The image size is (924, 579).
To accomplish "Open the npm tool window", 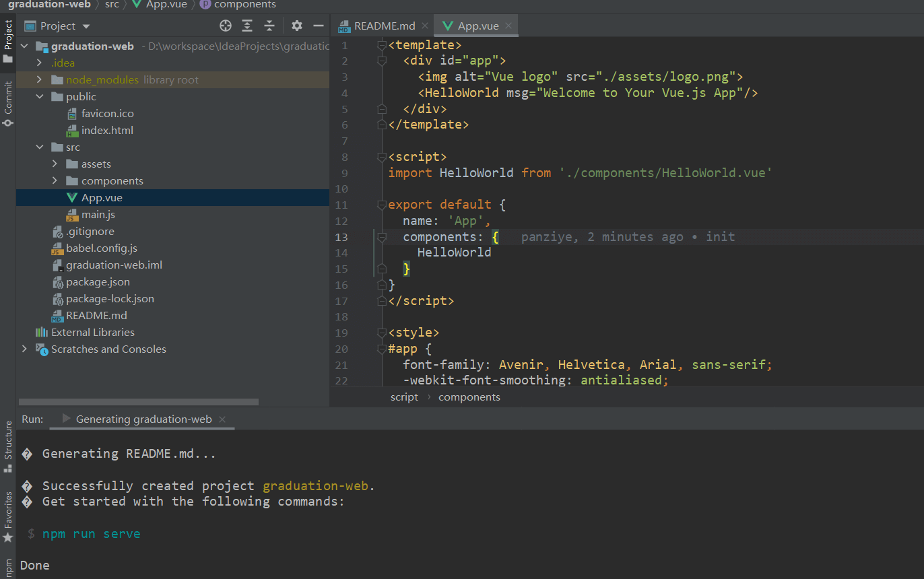I will pos(8,568).
